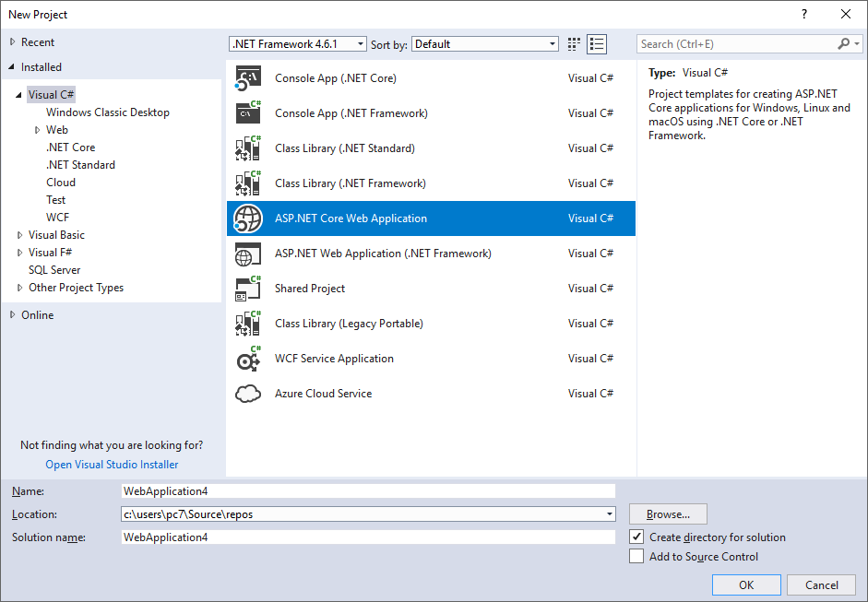
Task: Click Visual C# label in ASP.NET Web Application (.NET Framework) row
Action: (590, 254)
